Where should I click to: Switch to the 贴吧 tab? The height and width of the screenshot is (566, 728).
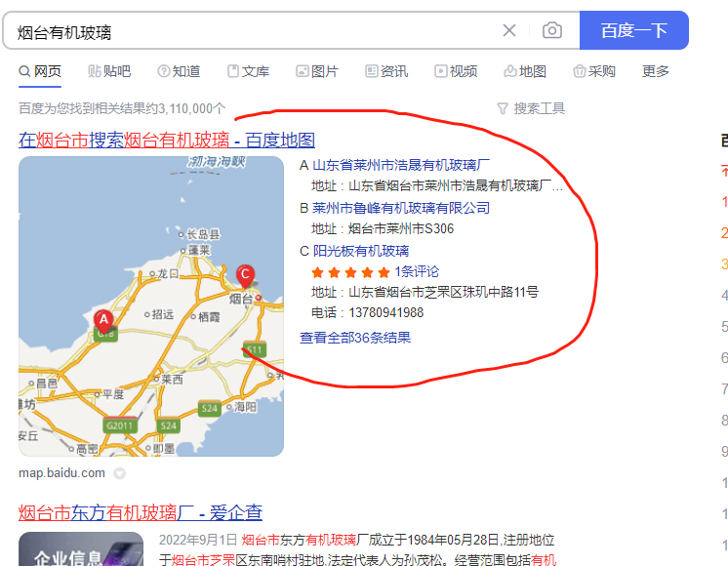(109, 71)
